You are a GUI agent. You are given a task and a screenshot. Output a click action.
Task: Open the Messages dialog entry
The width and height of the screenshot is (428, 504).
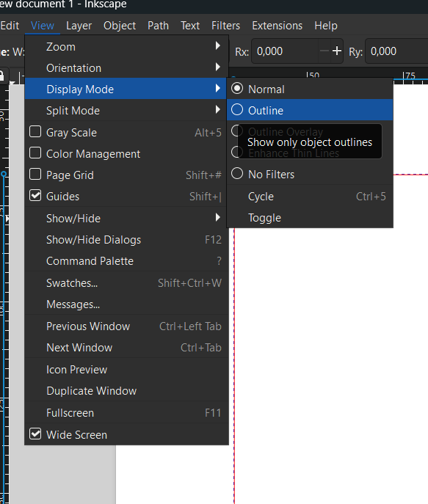point(126,304)
